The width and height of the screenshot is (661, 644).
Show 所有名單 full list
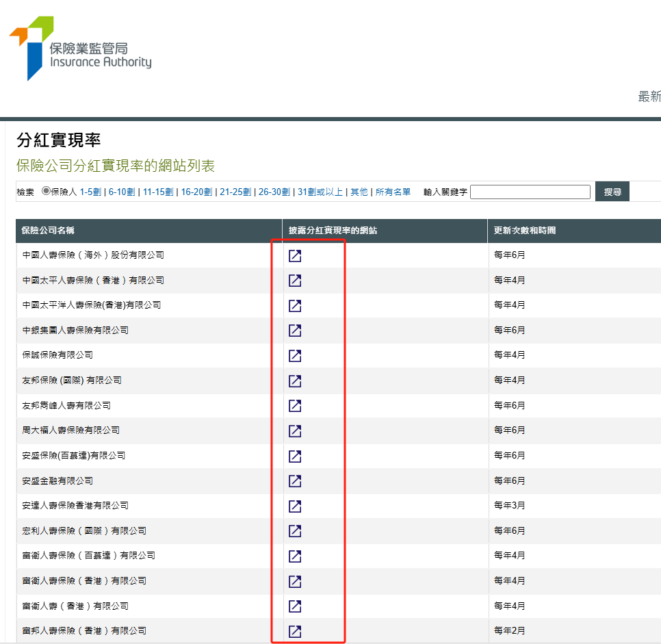(x=393, y=192)
